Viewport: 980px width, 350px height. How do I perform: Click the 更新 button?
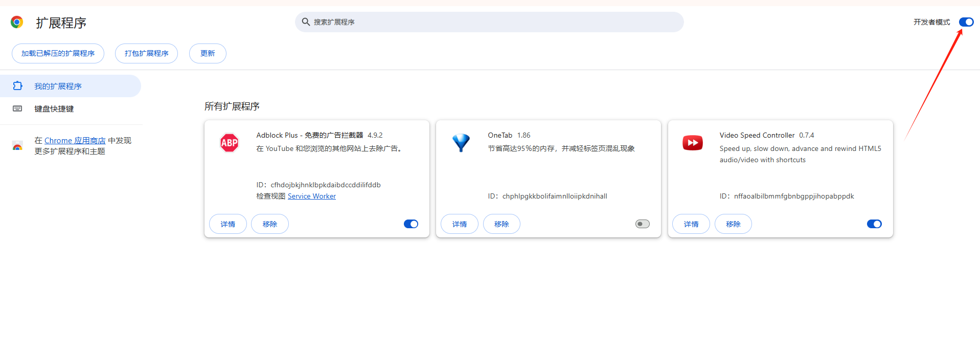pyautogui.click(x=208, y=53)
